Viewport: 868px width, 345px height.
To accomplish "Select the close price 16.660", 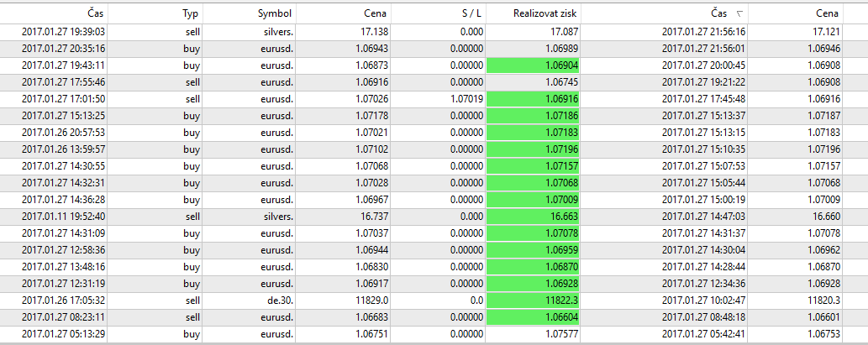I will (826, 217).
